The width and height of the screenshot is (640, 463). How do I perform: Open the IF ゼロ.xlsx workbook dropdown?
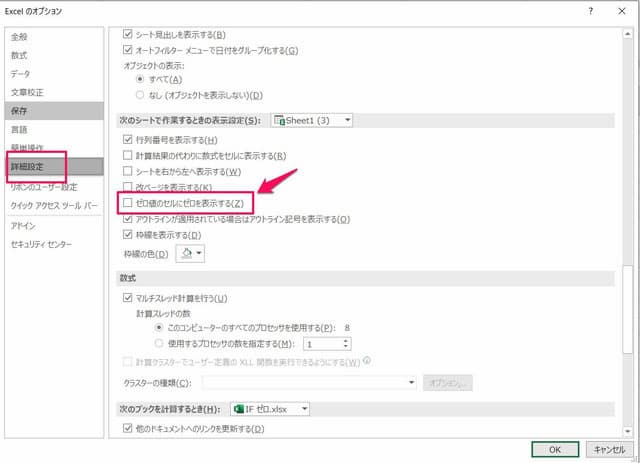point(270,409)
